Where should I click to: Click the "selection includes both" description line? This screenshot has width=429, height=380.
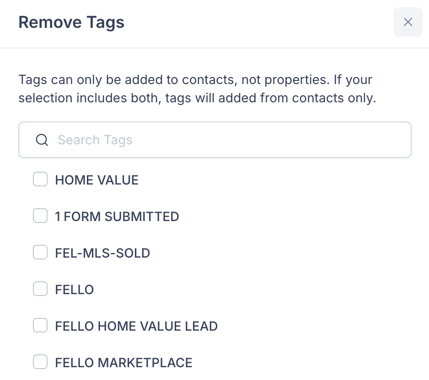click(197, 98)
